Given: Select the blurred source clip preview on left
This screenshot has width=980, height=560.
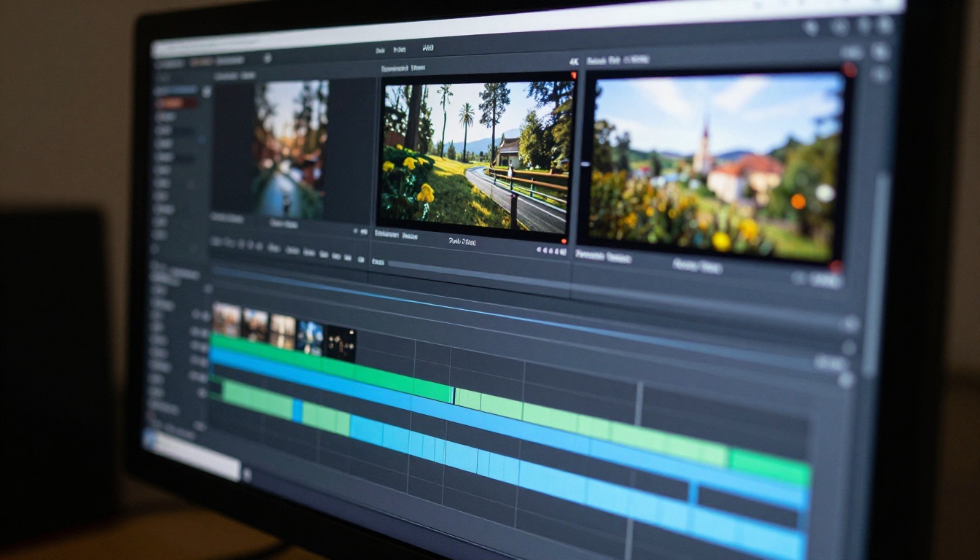Looking at the screenshot, I should pos(291,149).
